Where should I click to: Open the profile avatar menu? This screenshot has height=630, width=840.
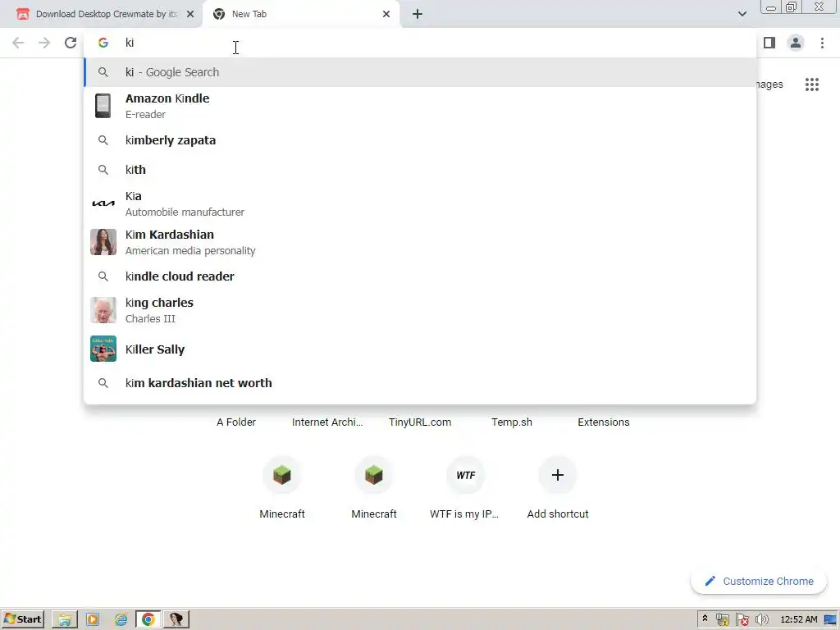796,43
